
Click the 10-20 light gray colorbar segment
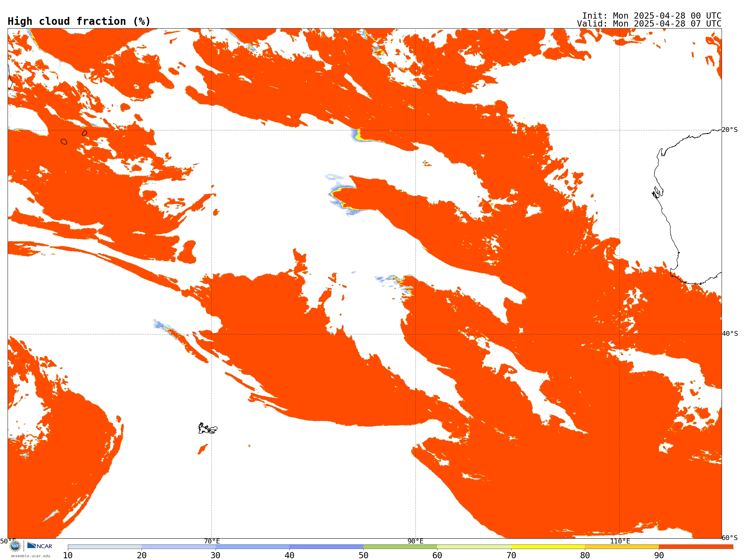105,547
